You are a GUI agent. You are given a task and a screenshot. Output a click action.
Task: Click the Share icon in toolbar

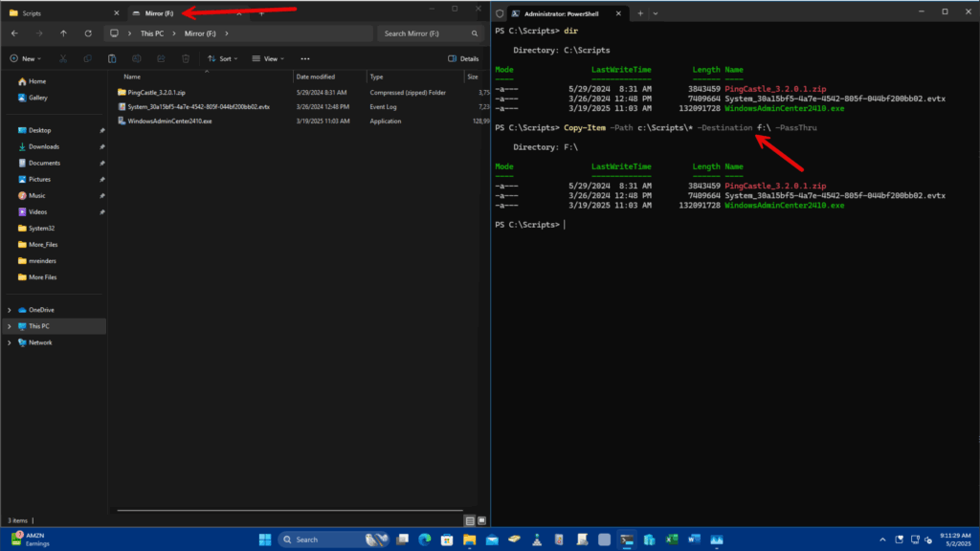161,58
